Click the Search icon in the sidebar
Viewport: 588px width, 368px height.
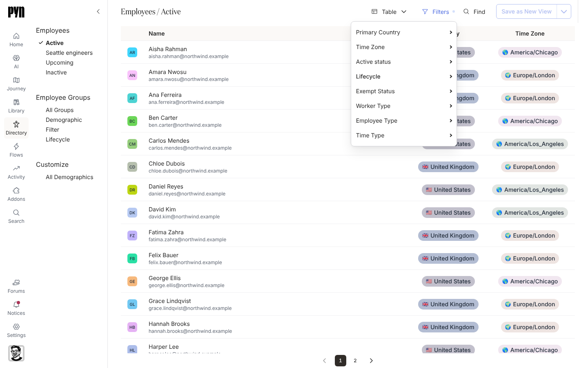[x=16, y=216]
